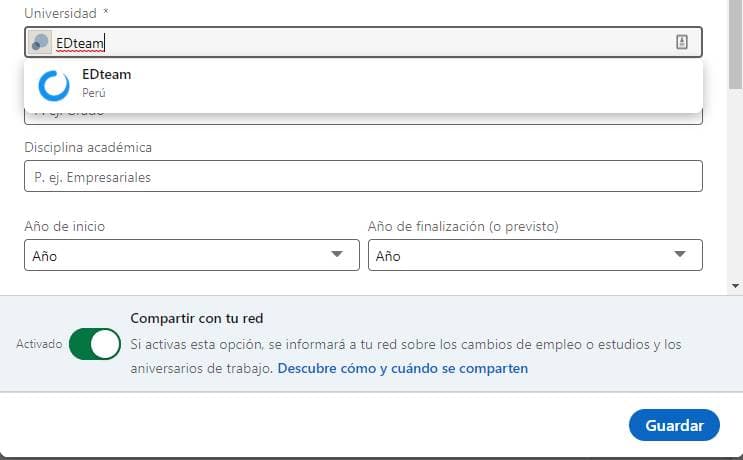
Task: Click the vertical scrollbar thumb
Action: [x=735, y=44]
